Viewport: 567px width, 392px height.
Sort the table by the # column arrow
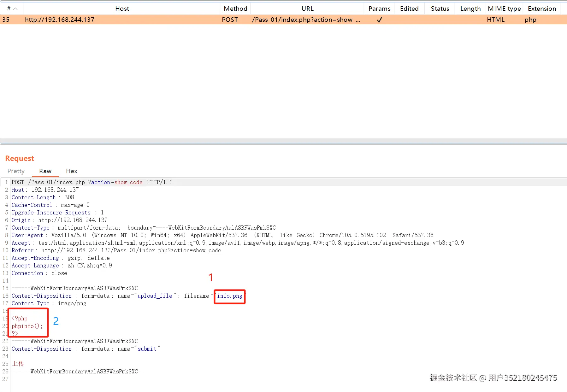coord(15,9)
